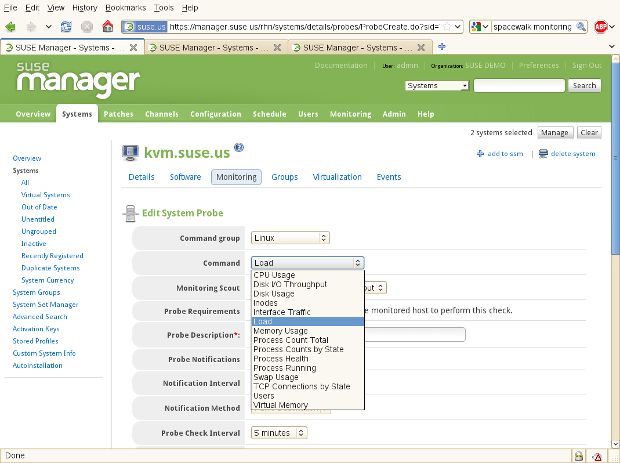
Task: Click the Adblock Plus ABP icon
Action: coord(601,27)
